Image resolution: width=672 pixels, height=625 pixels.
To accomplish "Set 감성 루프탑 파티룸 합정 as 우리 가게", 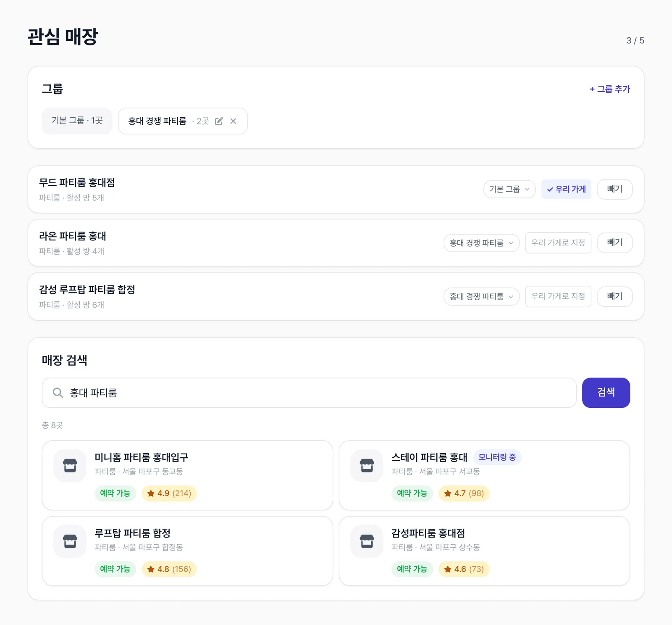I will [558, 296].
